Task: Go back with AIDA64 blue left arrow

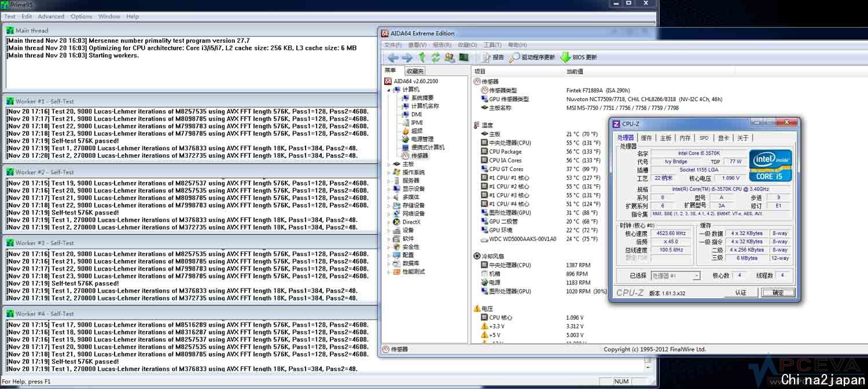Action: point(393,57)
